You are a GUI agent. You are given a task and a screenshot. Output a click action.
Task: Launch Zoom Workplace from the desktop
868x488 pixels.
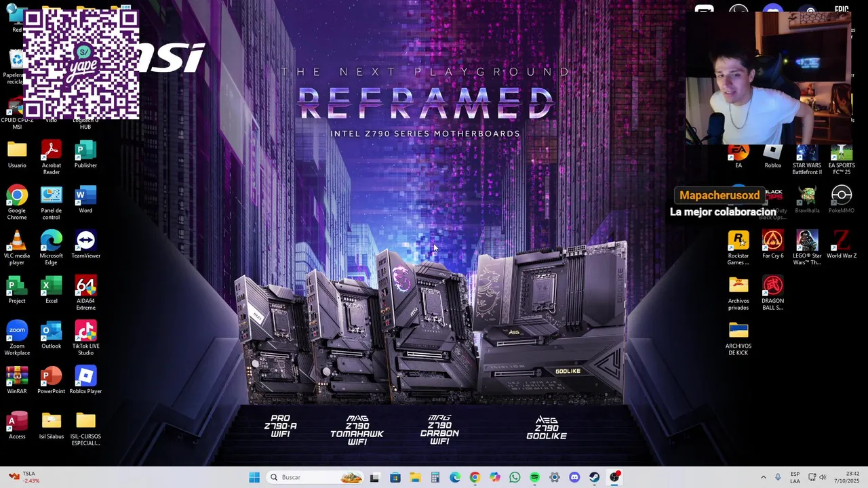(x=17, y=339)
